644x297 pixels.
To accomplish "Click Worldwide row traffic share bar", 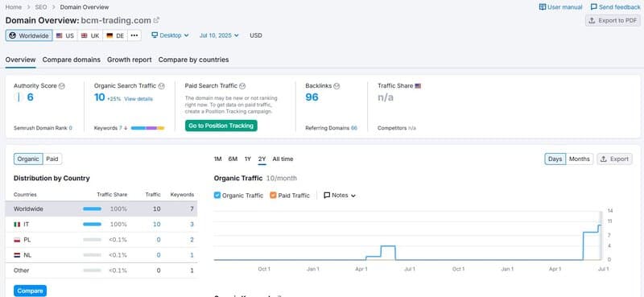I will click(x=92, y=209).
